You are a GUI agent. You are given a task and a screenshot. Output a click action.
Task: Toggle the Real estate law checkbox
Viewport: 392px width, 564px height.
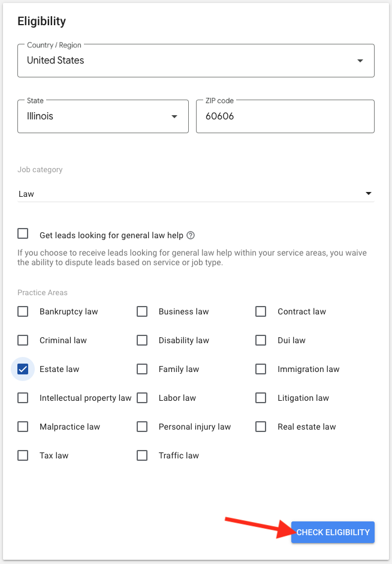pos(261,427)
